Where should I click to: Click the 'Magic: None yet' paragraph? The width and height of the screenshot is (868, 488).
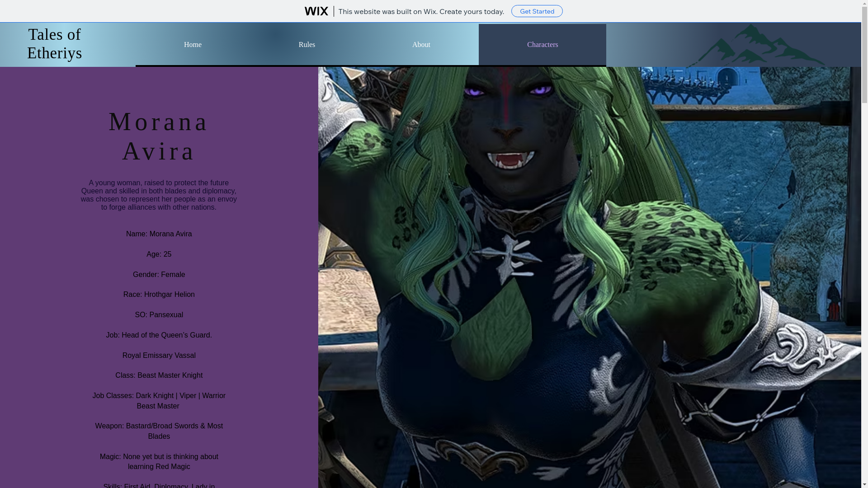pos(159,462)
